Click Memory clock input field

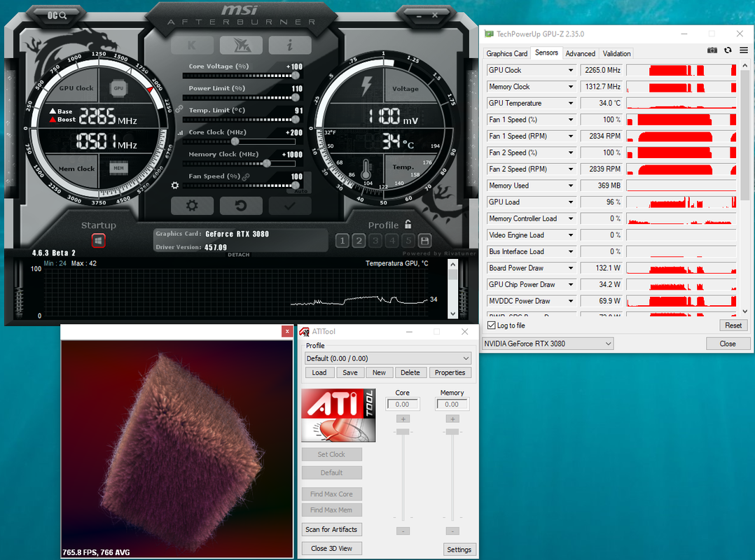[x=452, y=404]
